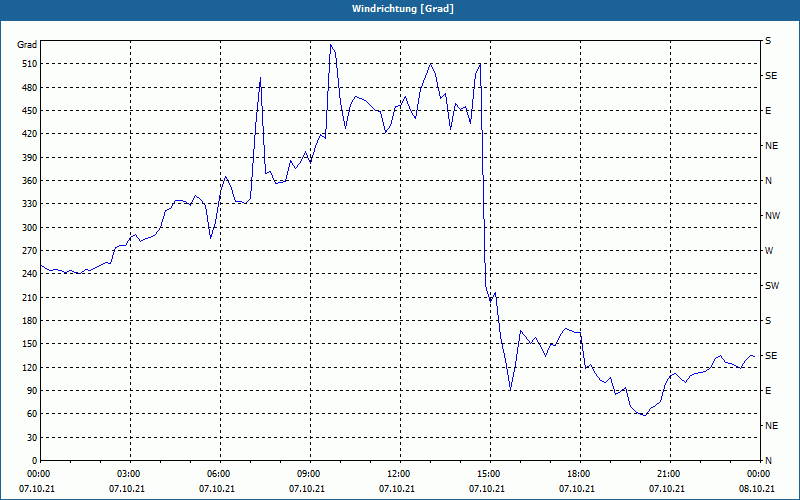The image size is (800, 500).
Task: Click the N label level with 360 gridline
Action: pos(768,181)
